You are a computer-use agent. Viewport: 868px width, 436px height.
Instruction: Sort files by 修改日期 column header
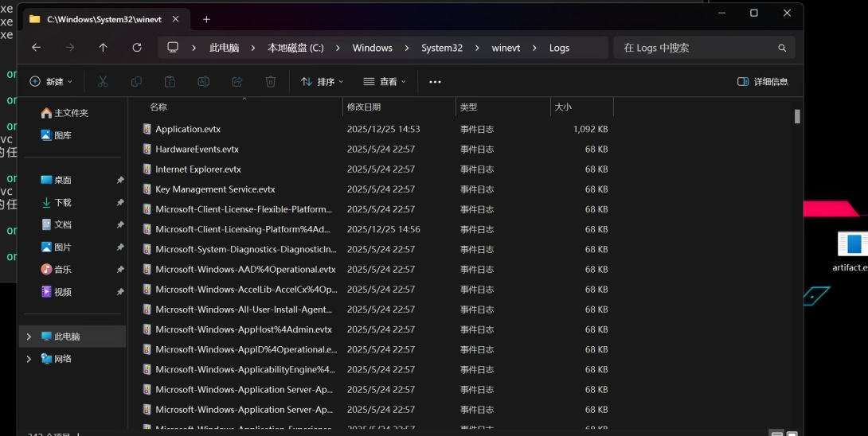tap(364, 107)
